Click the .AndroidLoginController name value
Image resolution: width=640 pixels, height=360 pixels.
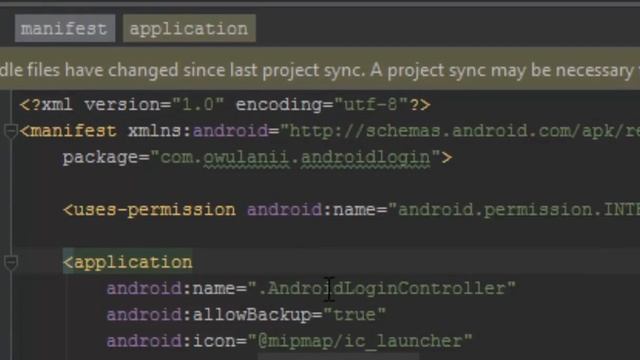[x=382, y=288]
